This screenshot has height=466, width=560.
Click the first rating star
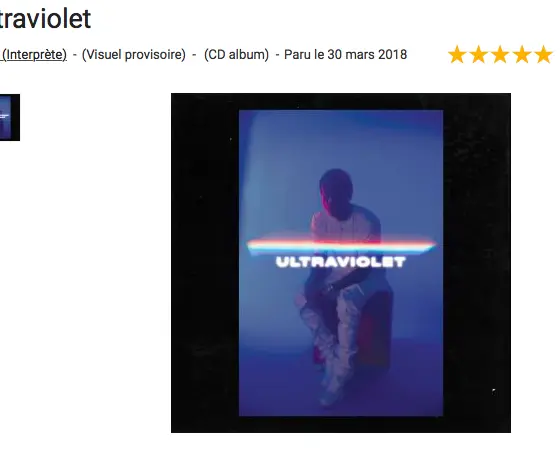coord(457,55)
